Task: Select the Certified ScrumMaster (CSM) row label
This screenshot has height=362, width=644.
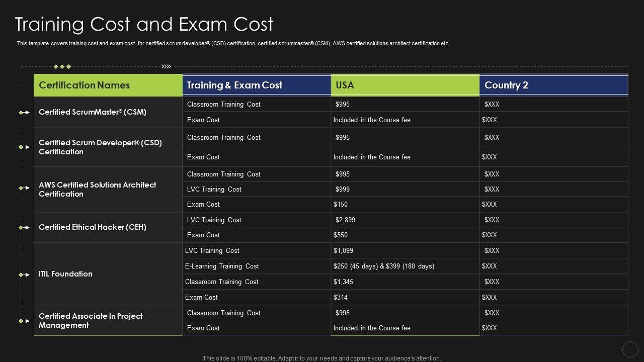Action: click(x=93, y=112)
